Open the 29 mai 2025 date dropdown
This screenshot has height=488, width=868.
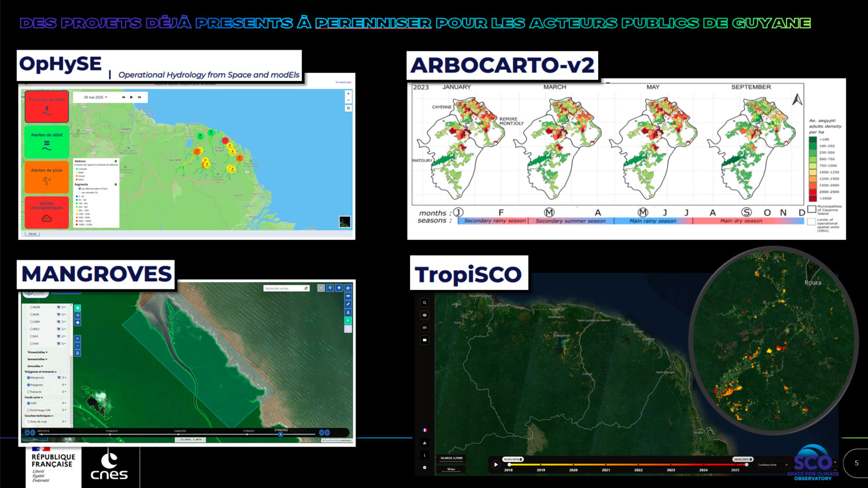point(95,97)
